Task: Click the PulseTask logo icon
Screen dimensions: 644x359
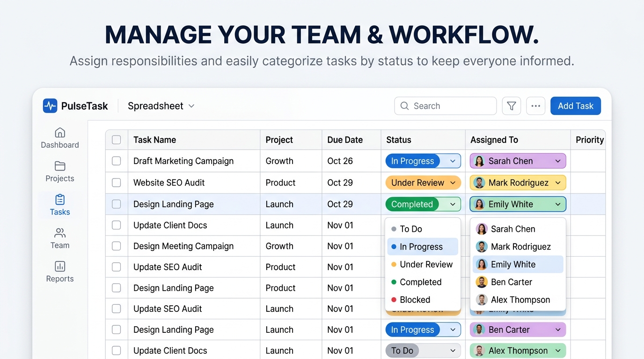Action: (50, 106)
